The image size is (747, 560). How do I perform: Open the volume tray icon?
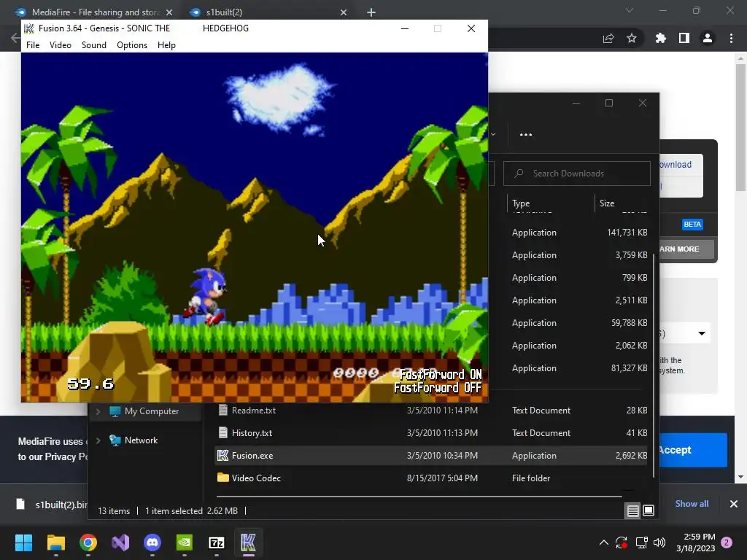point(659,542)
